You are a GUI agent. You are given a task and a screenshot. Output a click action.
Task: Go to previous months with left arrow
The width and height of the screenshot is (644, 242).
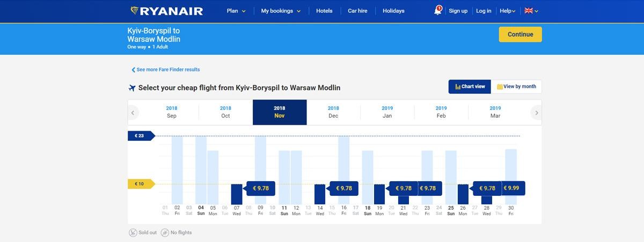pos(133,113)
